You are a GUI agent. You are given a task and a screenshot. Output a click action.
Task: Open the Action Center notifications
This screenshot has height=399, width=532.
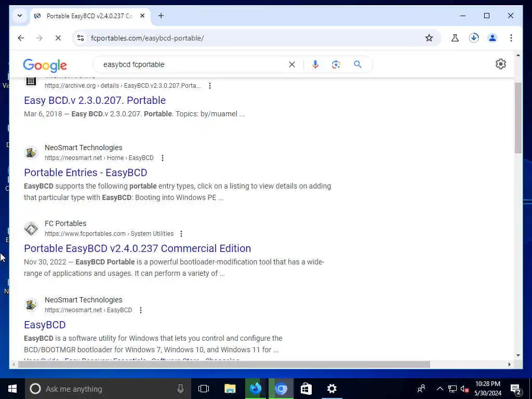click(516, 389)
